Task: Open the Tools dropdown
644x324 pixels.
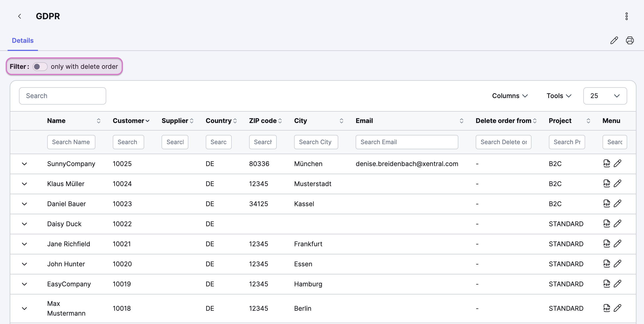Action: point(559,96)
